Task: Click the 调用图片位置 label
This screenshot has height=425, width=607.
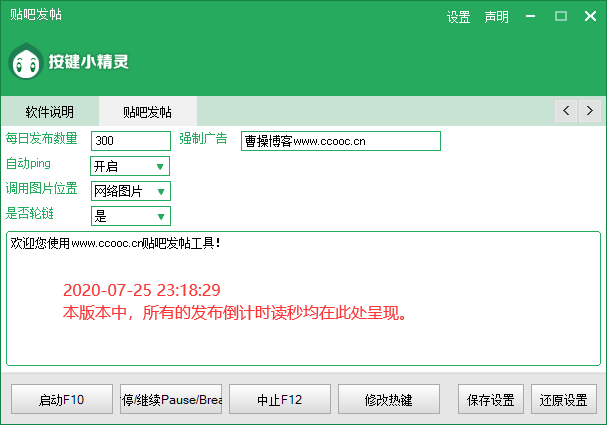Action: pyautogui.click(x=41, y=189)
